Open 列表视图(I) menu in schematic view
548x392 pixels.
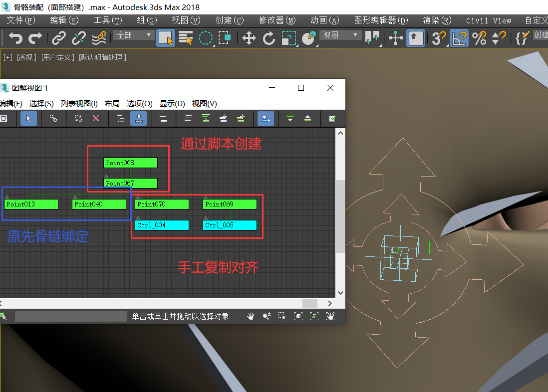click(x=79, y=104)
